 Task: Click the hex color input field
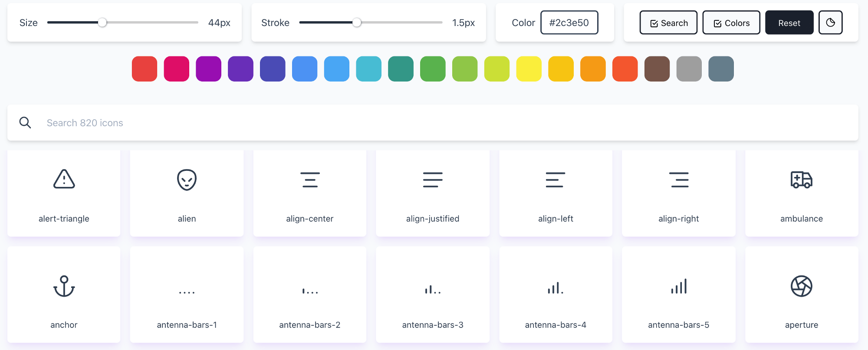coord(569,23)
